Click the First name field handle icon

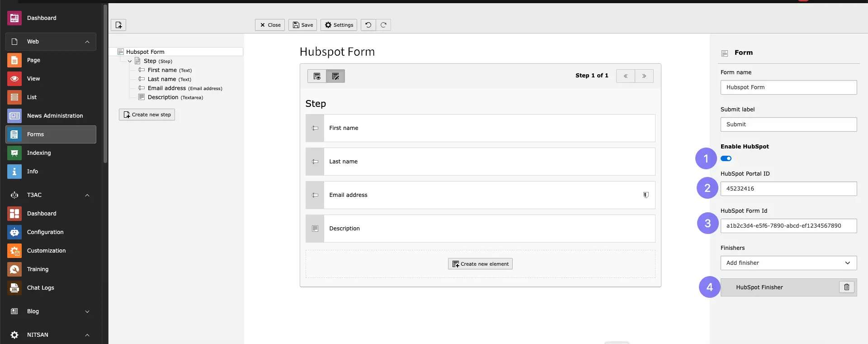pos(315,128)
